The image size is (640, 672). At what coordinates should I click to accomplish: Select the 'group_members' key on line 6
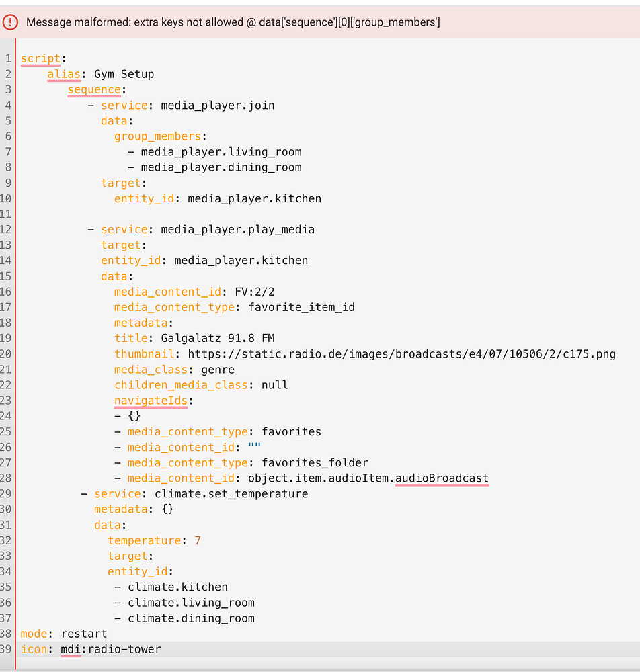click(159, 136)
